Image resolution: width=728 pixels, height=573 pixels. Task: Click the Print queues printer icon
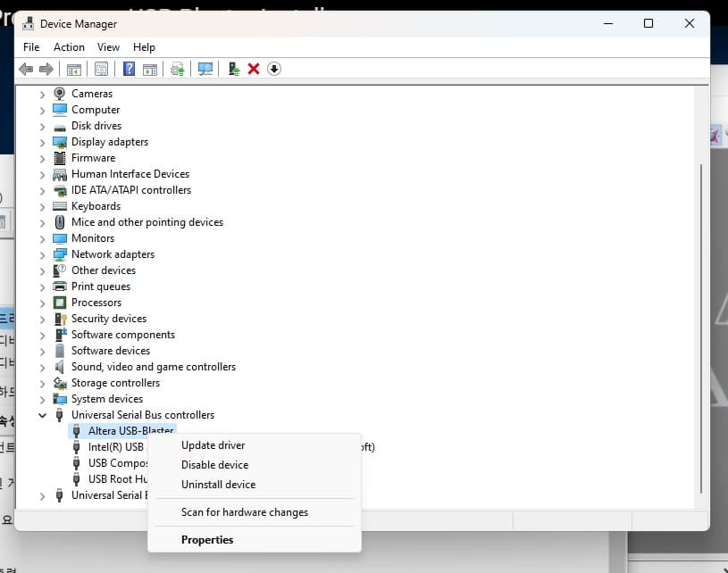(x=60, y=286)
